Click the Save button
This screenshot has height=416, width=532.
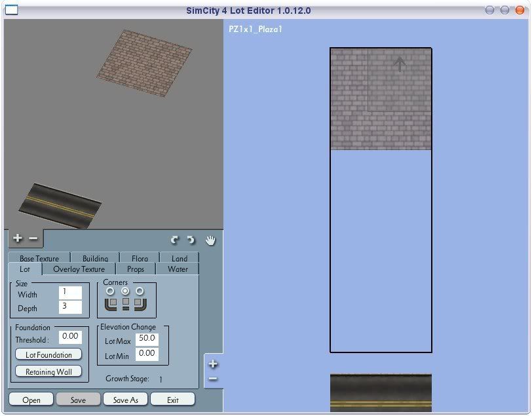[78, 400]
